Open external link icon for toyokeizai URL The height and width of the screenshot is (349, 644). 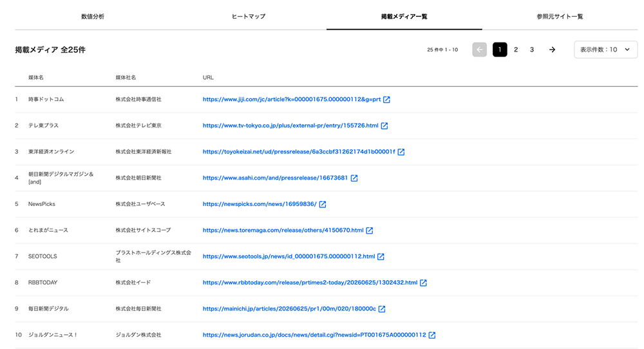401,152
